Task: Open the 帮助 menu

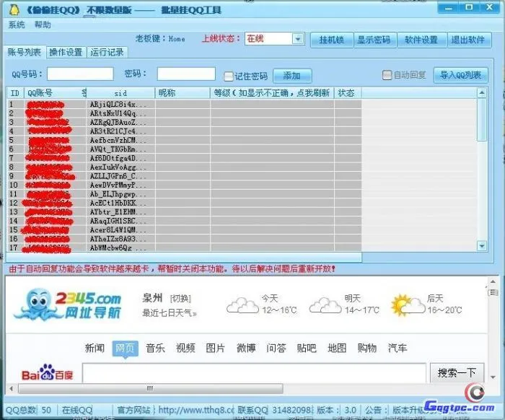Action: pos(43,25)
